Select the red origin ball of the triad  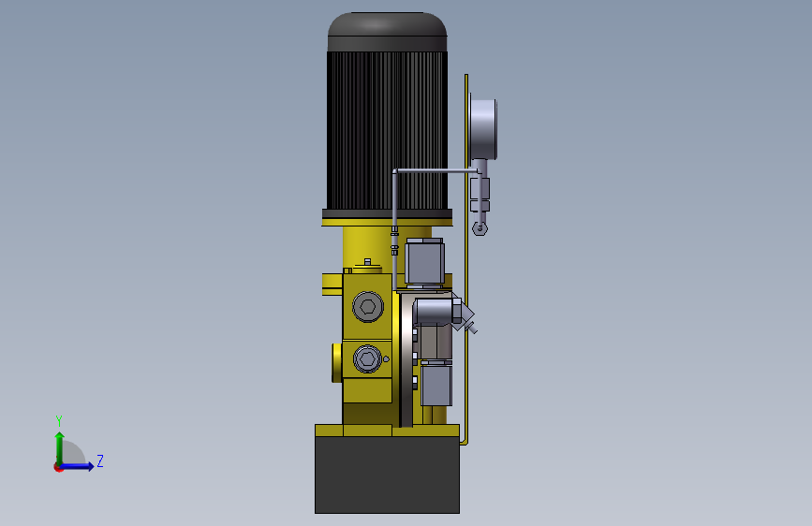tap(58, 467)
